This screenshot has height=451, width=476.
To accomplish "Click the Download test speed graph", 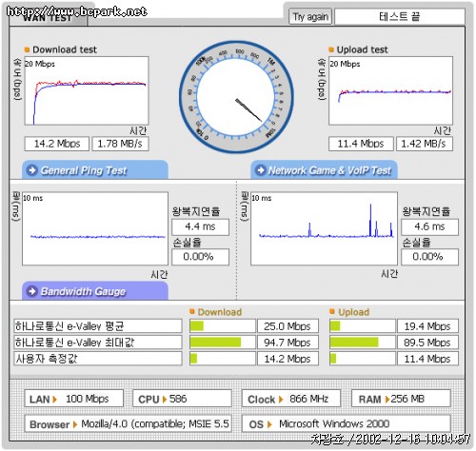I will tap(87, 90).
